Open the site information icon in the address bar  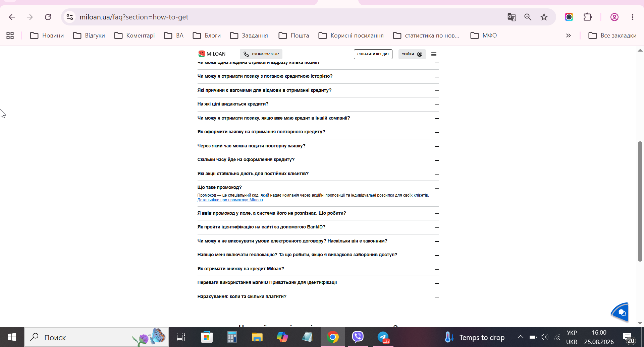(x=70, y=17)
